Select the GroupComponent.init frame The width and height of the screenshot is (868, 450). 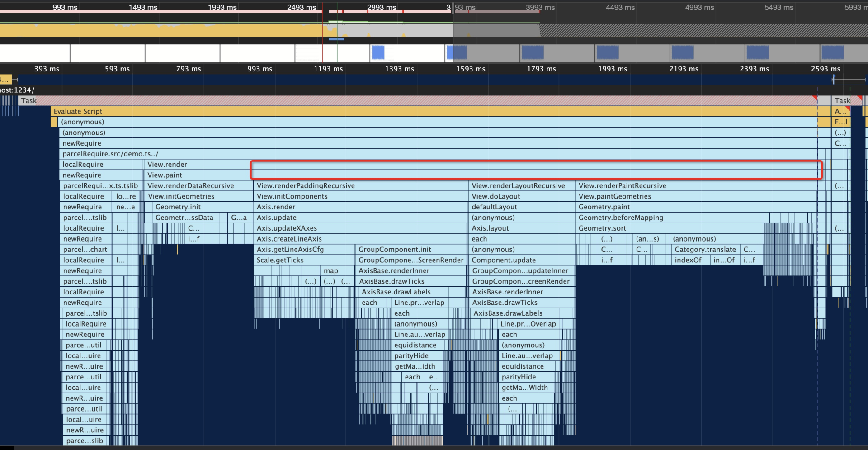pyautogui.click(x=411, y=250)
